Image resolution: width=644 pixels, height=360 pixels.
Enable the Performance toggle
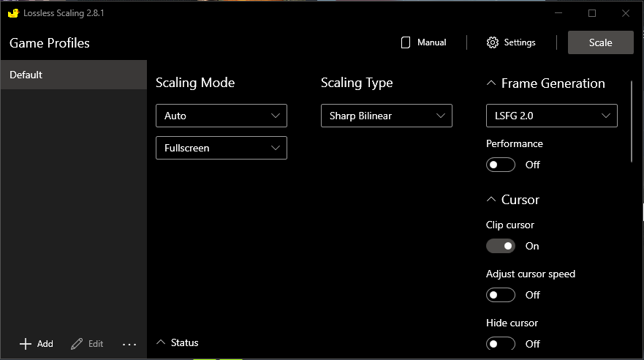[501, 165]
